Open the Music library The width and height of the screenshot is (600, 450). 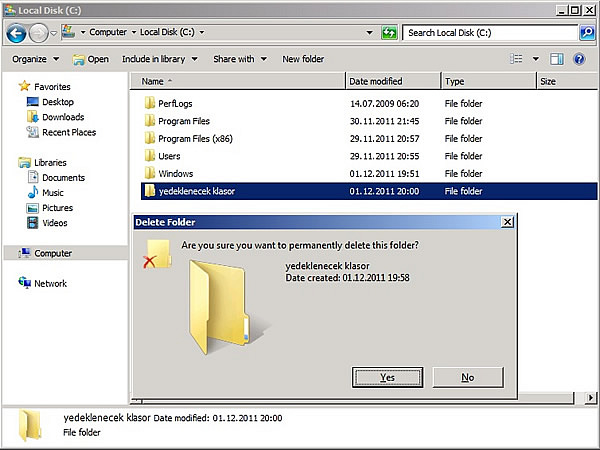52,192
